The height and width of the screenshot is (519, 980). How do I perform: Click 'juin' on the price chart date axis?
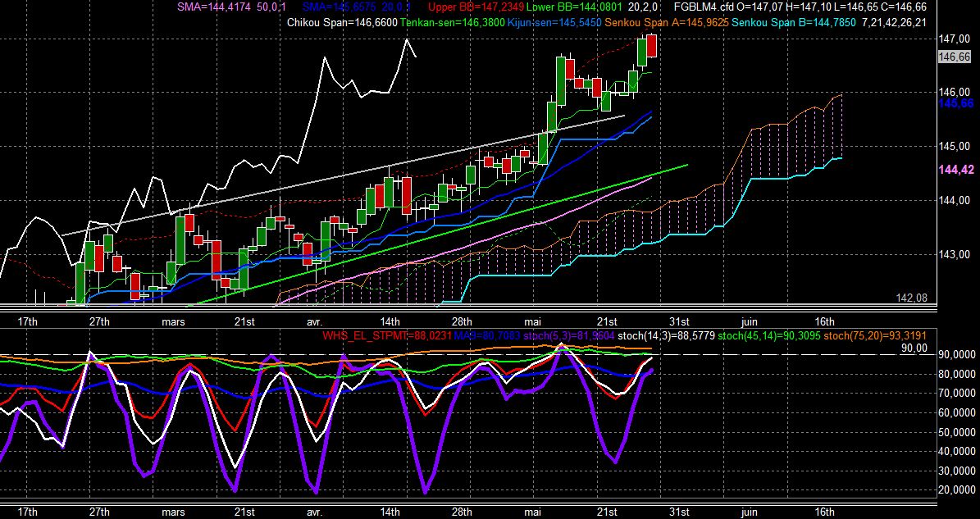pos(749,321)
